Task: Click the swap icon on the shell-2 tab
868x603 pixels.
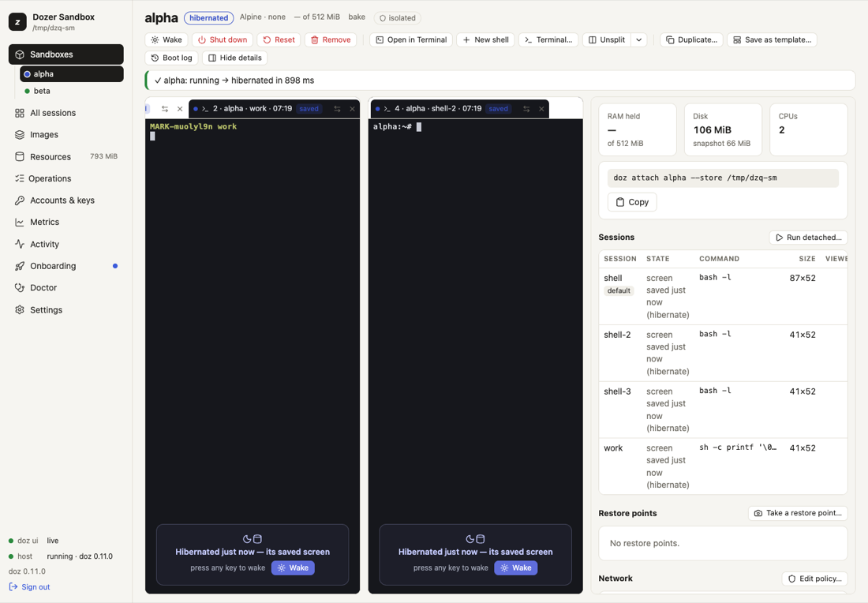Action: tap(526, 109)
